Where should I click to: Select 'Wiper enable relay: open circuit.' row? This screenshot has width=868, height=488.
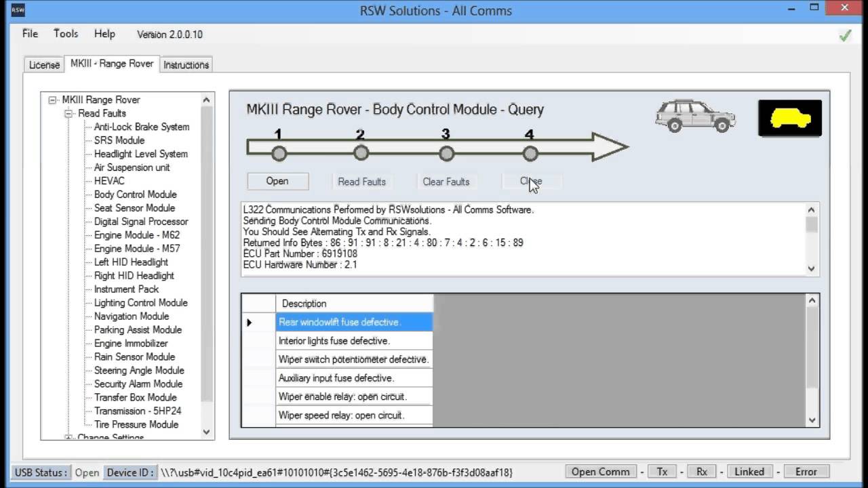[x=354, y=396]
